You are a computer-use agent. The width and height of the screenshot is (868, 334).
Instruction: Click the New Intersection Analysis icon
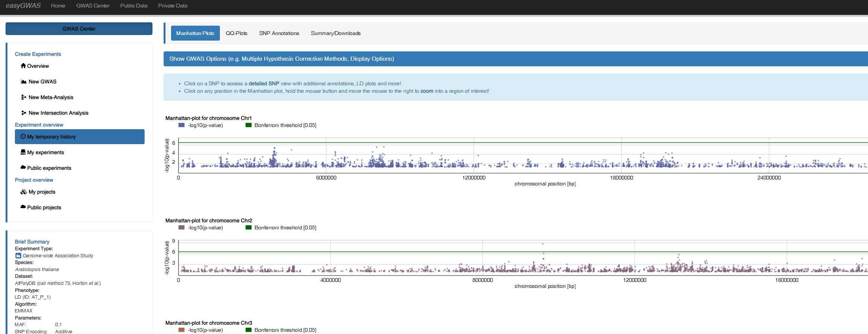24,113
